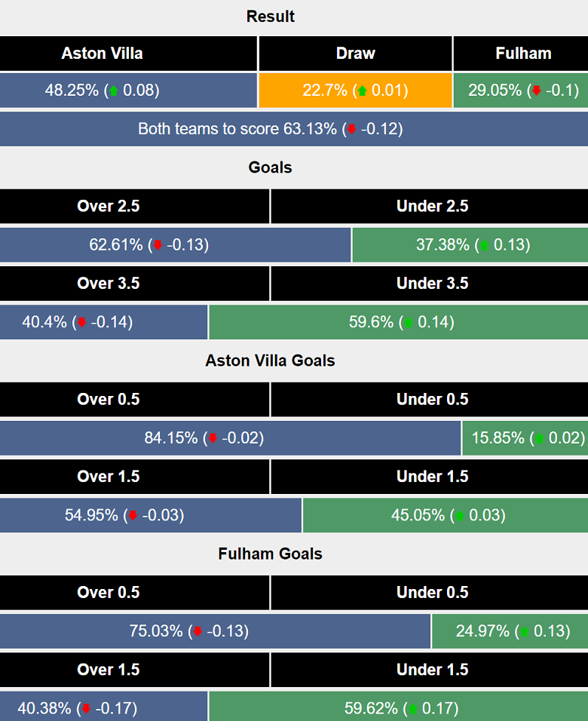Click the Fulham Goals section title
The image size is (588, 721).
270,554
